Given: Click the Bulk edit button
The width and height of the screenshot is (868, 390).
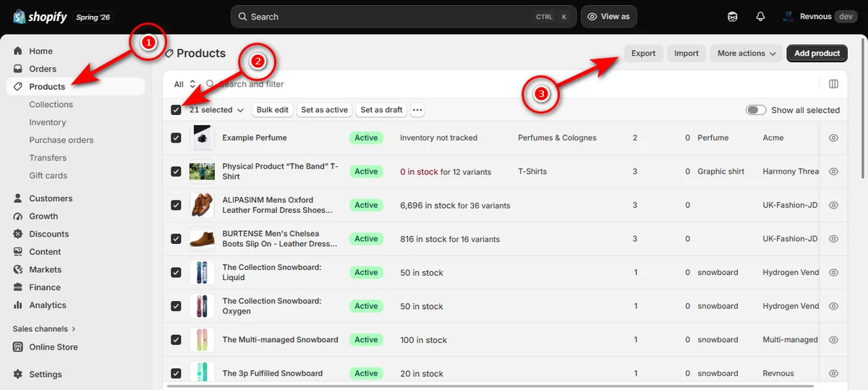Looking at the screenshot, I should (x=273, y=110).
